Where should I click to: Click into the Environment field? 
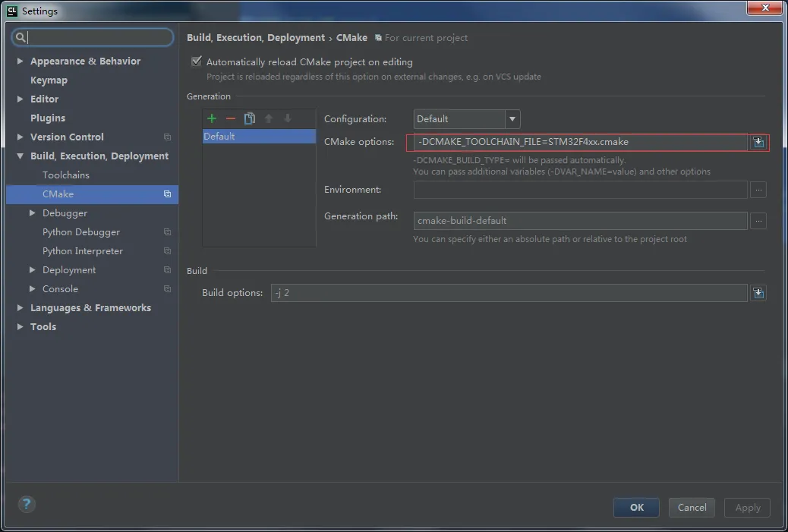(581, 190)
